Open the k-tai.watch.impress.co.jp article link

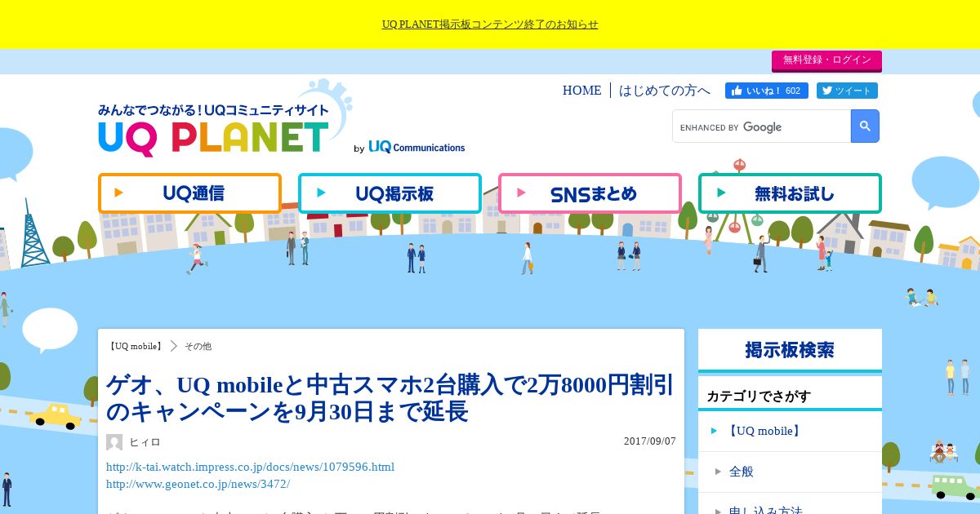click(x=250, y=467)
